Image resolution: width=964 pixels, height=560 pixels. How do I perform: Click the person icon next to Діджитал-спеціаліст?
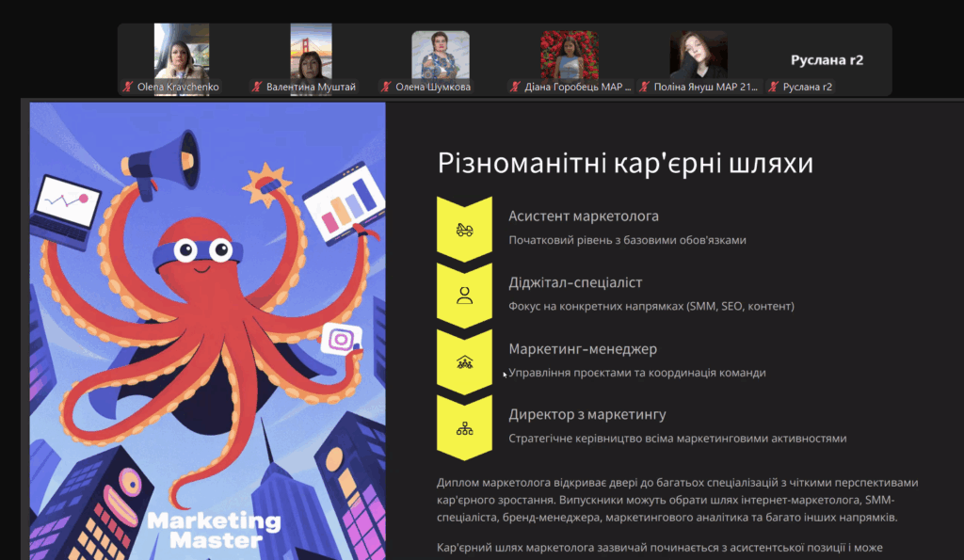pos(464,295)
